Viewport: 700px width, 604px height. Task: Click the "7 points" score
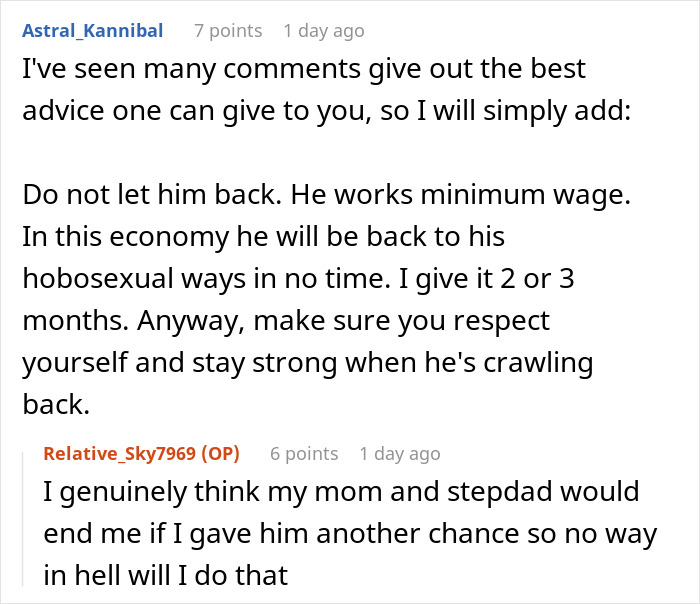[x=228, y=31]
